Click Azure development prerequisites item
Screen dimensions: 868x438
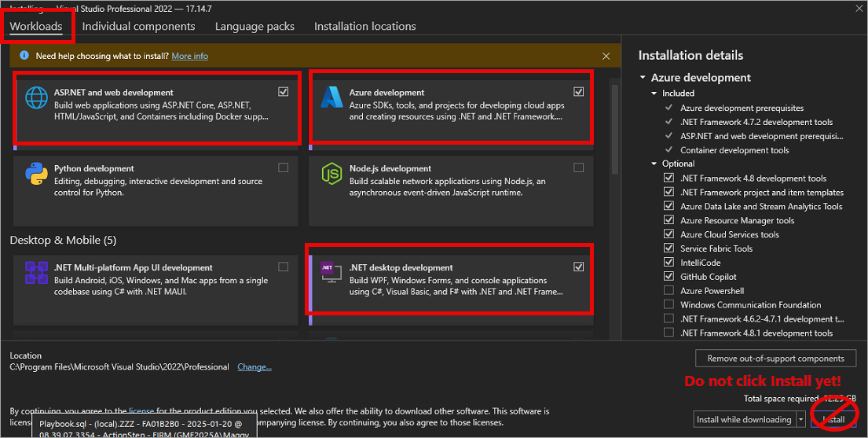[742, 108]
